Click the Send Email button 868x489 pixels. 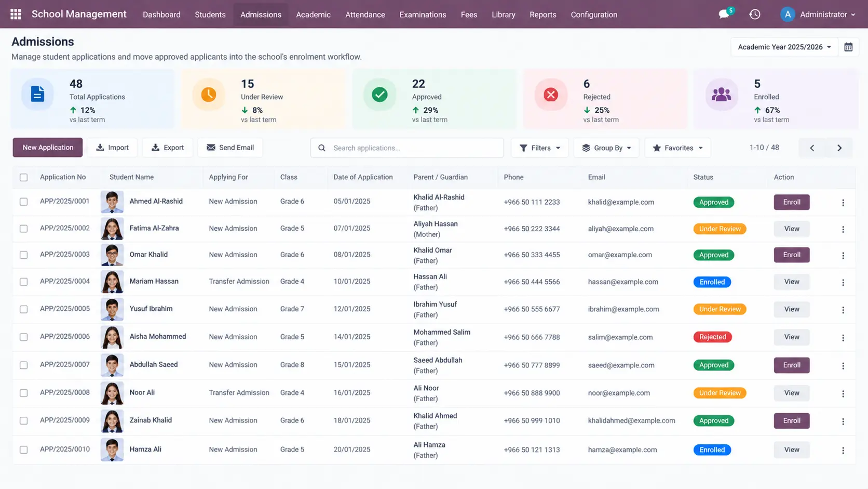click(x=230, y=148)
